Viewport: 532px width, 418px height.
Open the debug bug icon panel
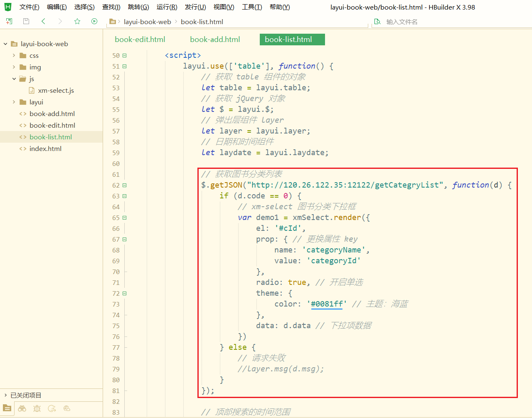[x=37, y=408]
